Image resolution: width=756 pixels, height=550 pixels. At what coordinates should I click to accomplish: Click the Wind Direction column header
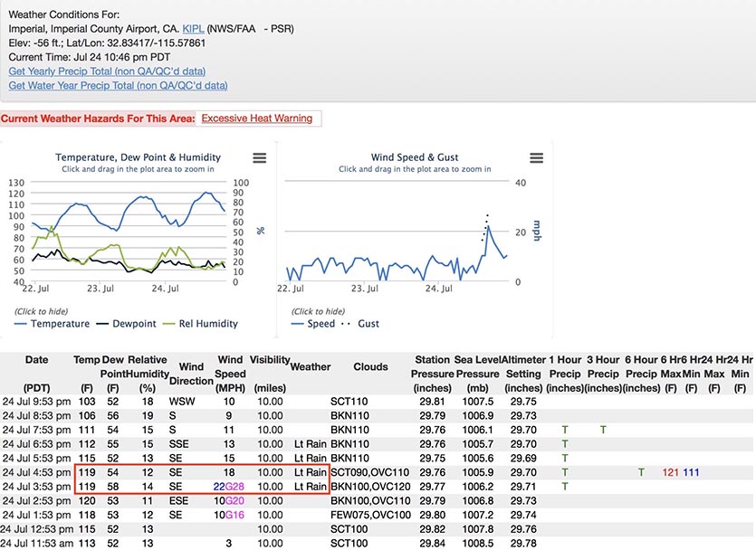click(x=191, y=374)
